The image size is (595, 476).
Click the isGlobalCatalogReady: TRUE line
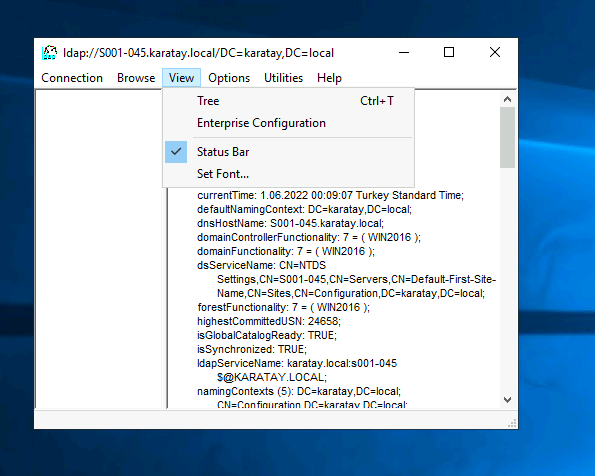pos(267,335)
